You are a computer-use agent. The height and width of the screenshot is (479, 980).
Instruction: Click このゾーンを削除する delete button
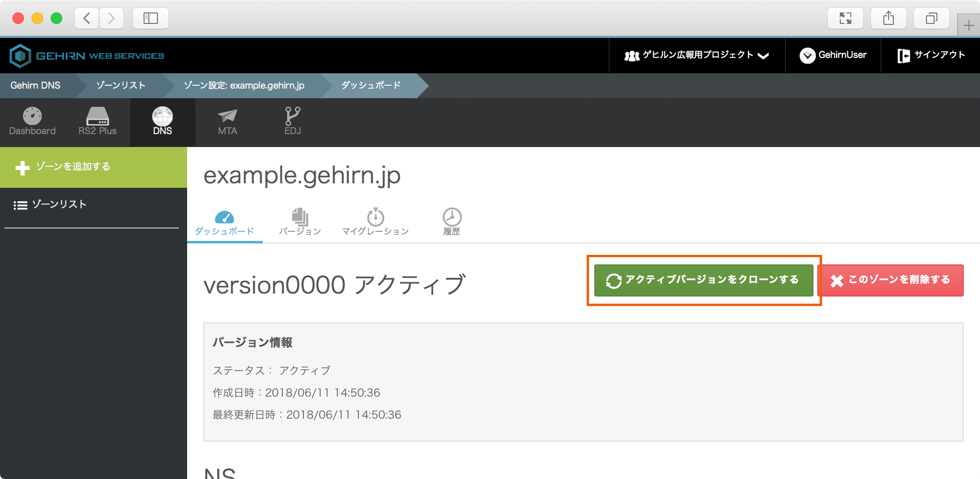pyautogui.click(x=891, y=280)
